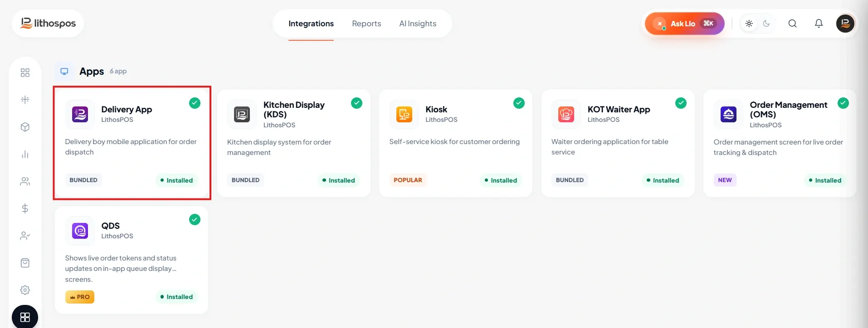Click the KOT Waiter App green checkmark
The width and height of the screenshot is (868, 328).
tap(681, 103)
